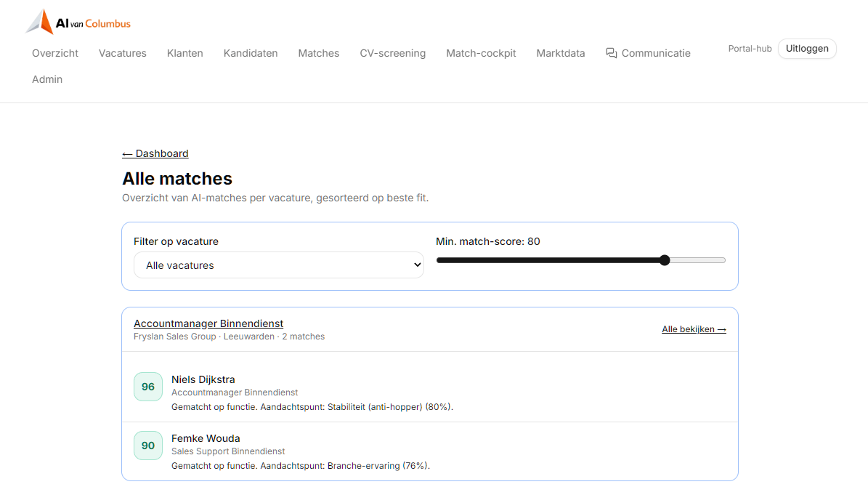Image resolution: width=868 pixels, height=487 pixels.
Task: Click the dropdown chevron next to Alle vacatures
Action: pos(418,265)
